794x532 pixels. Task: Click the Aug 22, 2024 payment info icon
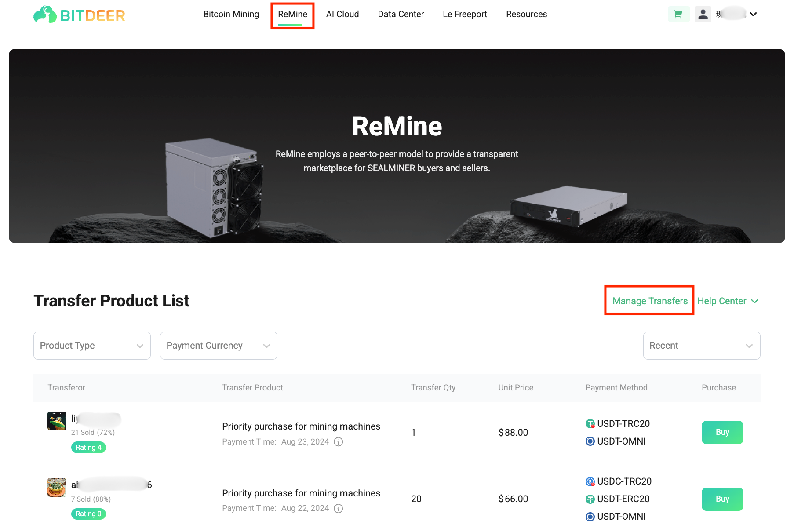pyautogui.click(x=338, y=509)
